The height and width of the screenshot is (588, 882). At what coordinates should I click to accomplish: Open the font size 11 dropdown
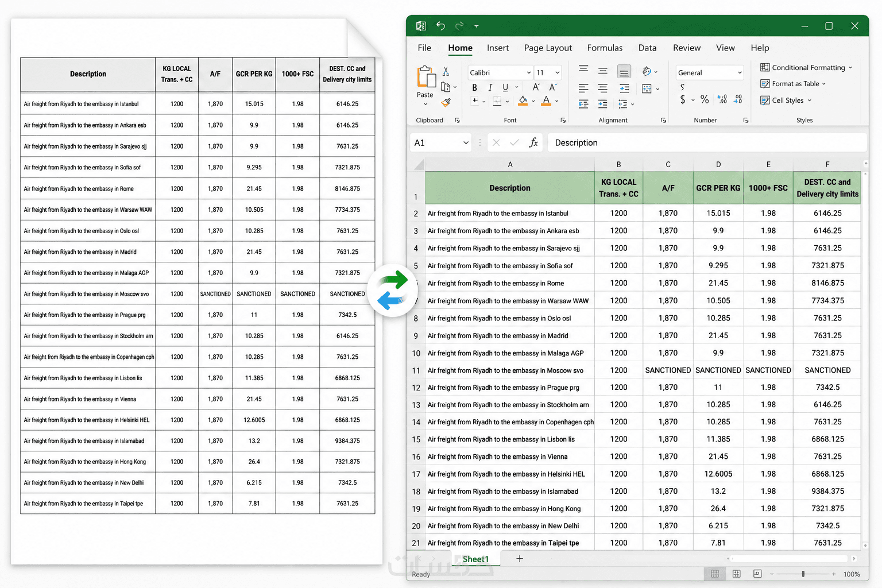click(x=557, y=72)
